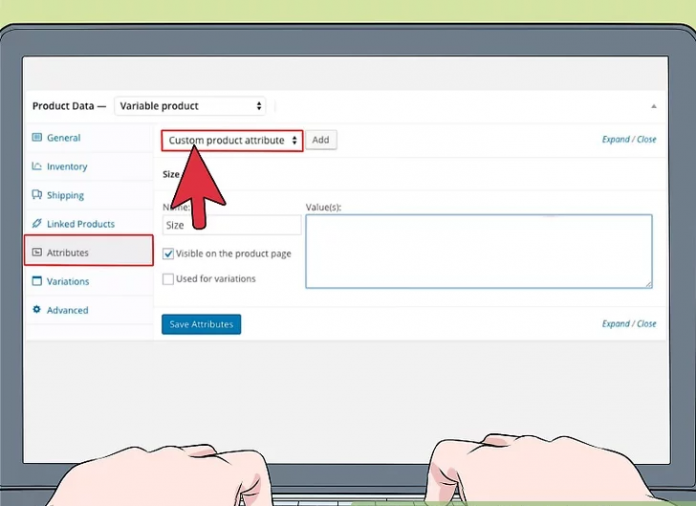This screenshot has height=506, width=696.
Task: Open the Variable product type dropdown
Action: 190,106
